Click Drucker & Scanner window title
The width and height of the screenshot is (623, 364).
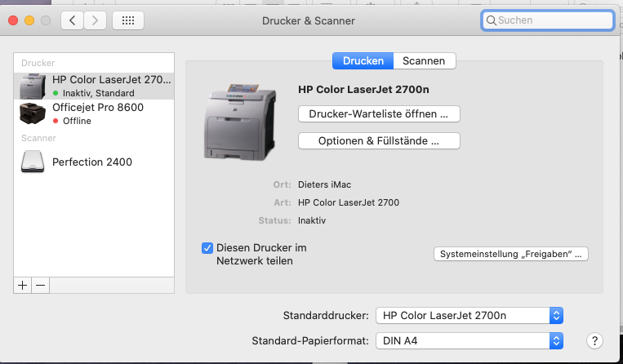point(309,20)
